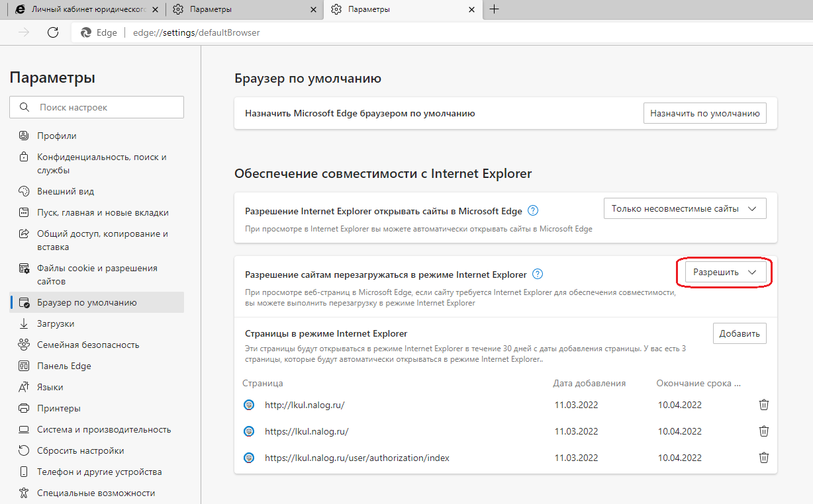The width and height of the screenshot is (813, 504).
Task: Open Общий доступ, копирование и вставка
Action: [97, 240]
